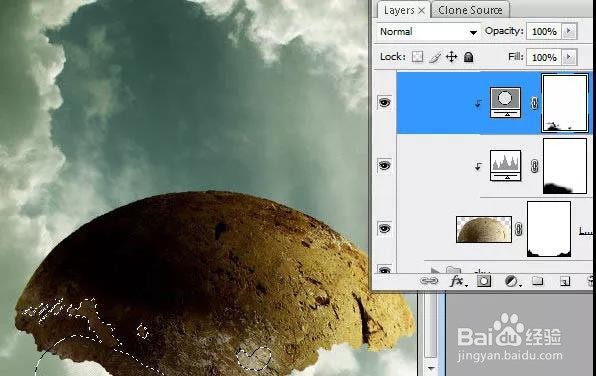Image resolution: width=596 pixels, height=376 pixels.
Task: Unlink mask on the selected adjustment layer
Action: tap(534, 103)
